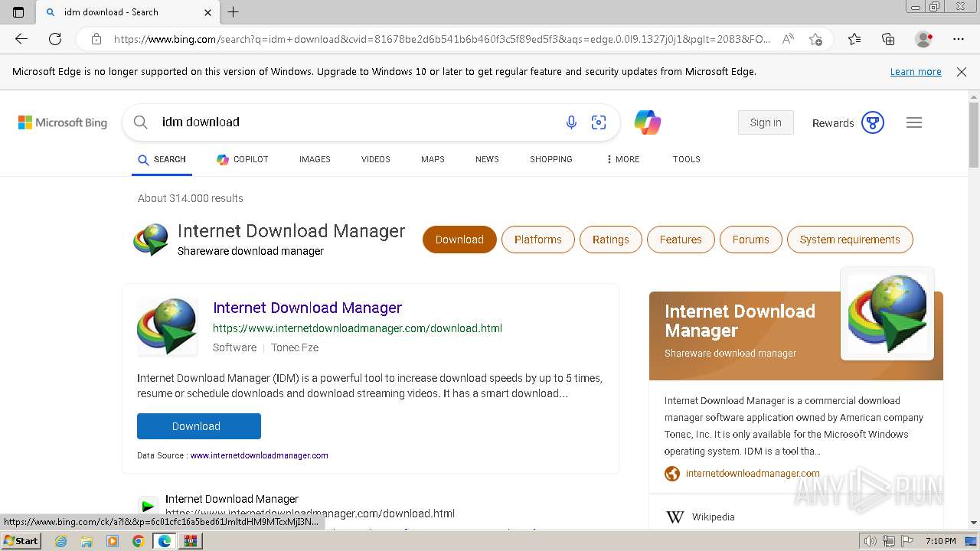Viewport: 980px width, 551px height.
Task: Switch to the SEARCH tab
Action: click(x=162, y=159)
